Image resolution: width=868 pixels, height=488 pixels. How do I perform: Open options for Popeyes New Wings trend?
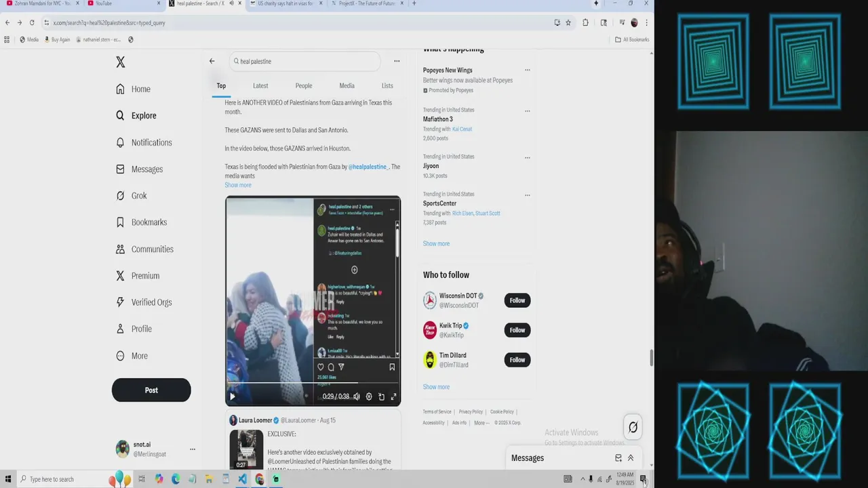click(527, 70)
